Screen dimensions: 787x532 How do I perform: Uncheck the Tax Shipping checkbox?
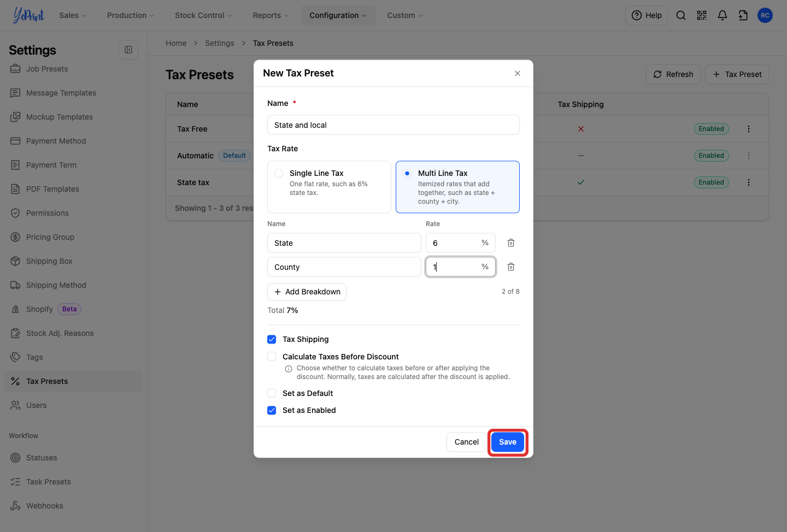click(272, 339)
